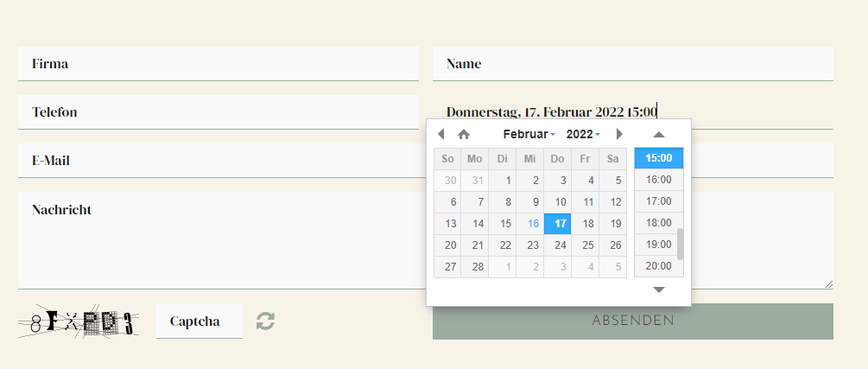
Task: Focus the E-Mail input field
Action: pos(219,161)
